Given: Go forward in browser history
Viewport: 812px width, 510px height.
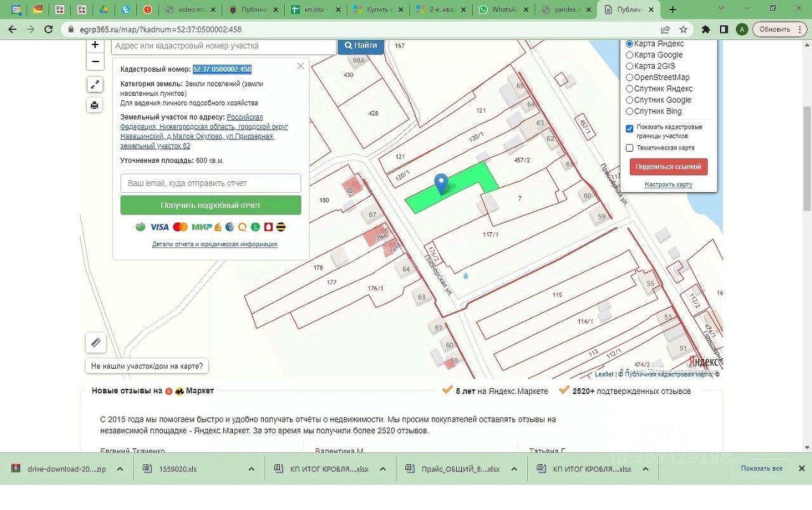Looking at the screenshot, I should (x=30, y=29).
